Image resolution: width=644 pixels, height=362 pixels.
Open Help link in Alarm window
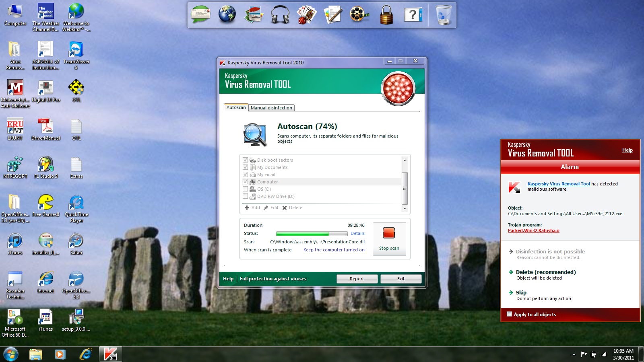pyautogui.click(x=627, y=150)
